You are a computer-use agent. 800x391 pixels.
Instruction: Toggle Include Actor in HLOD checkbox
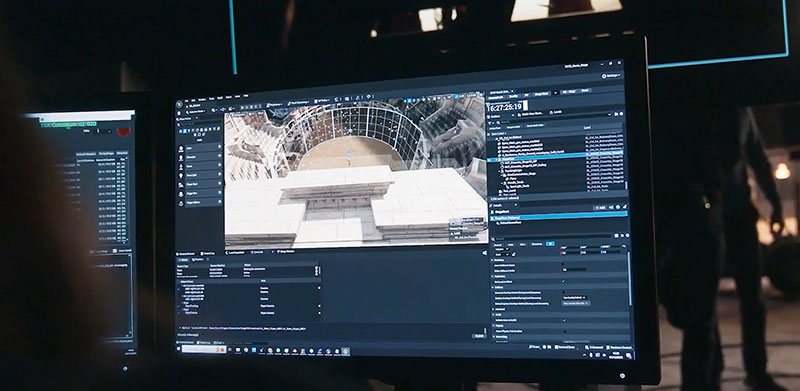point(564,320)
